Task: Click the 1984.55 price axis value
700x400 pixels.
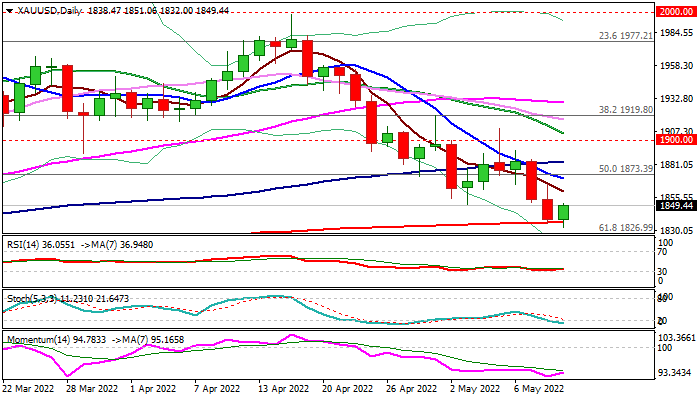Action: [x=677, y=33]
